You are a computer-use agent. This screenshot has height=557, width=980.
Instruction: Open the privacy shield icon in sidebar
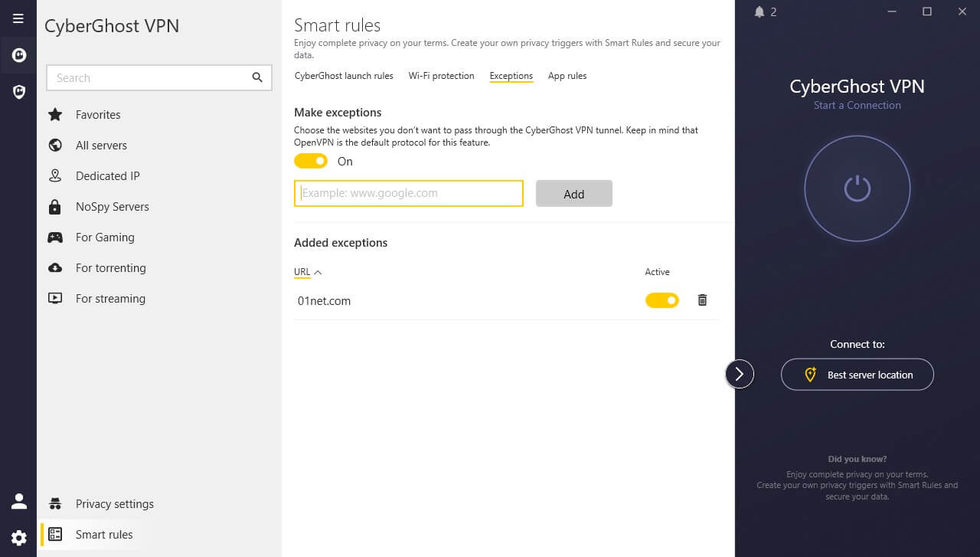tap(18, 92)
